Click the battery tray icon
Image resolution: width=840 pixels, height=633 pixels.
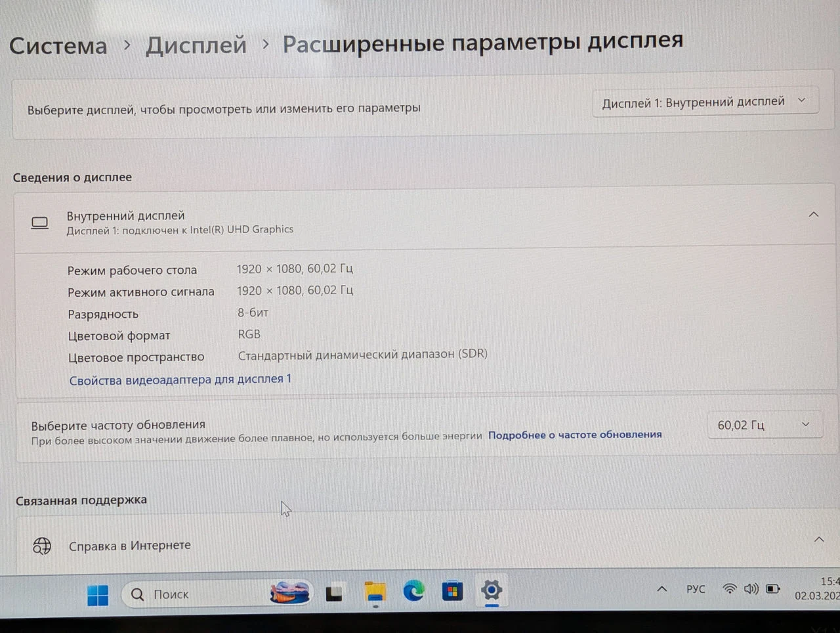[x=773, y=588]
